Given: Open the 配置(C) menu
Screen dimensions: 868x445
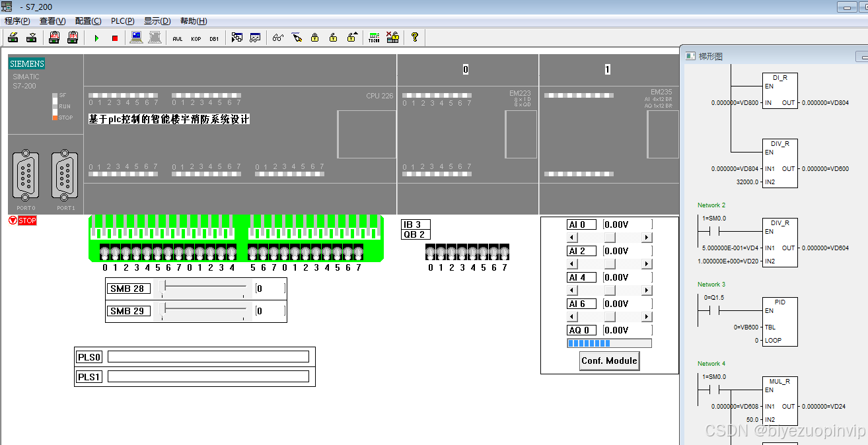Looking at the screenshot, I should pyautogui.click(x=89, y=21).
